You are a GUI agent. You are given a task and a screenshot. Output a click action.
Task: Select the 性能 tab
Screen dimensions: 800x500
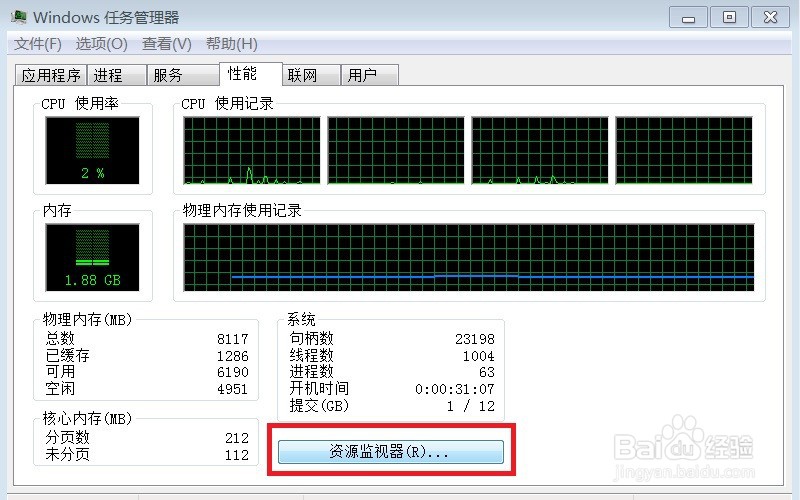251,74
